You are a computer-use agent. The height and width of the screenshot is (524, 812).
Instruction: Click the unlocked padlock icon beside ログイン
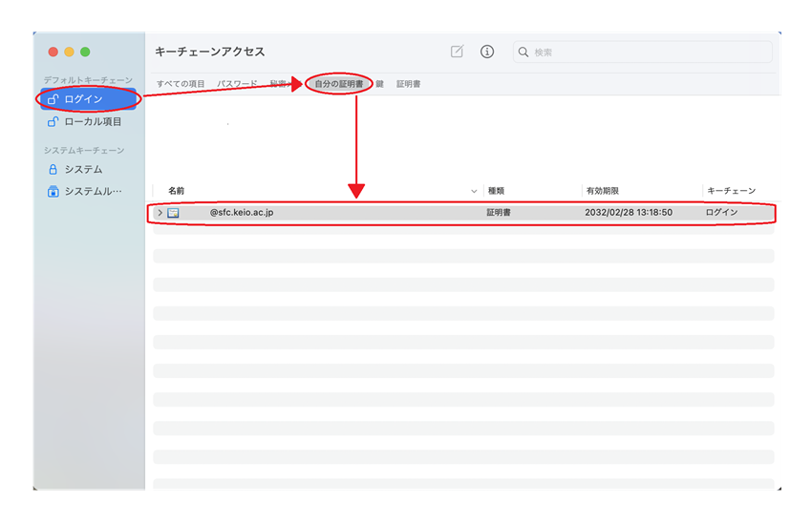click(53, 99)
